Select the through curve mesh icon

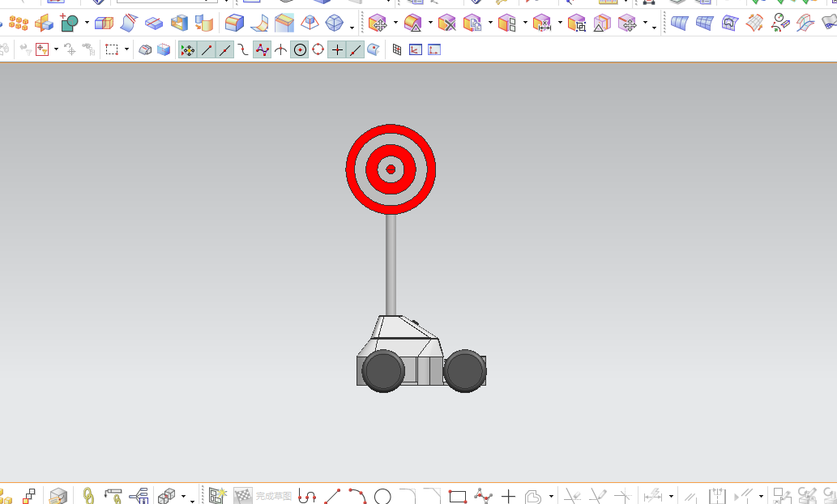[x=704, y=23]
